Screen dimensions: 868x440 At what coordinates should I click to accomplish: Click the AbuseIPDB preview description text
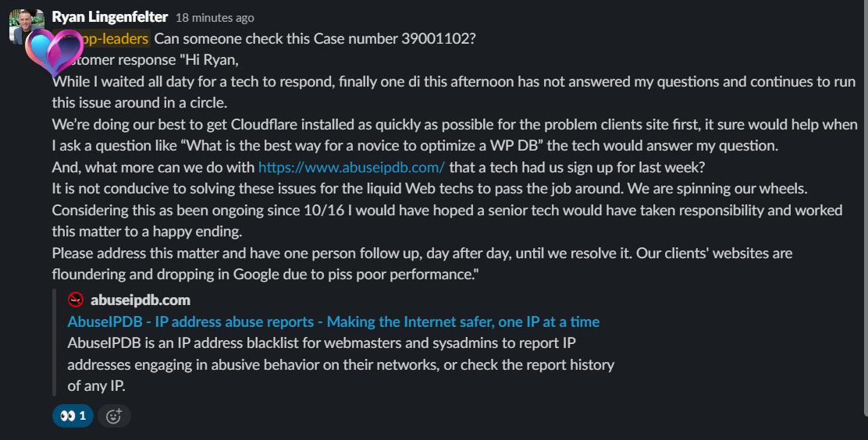pos(340,364)
